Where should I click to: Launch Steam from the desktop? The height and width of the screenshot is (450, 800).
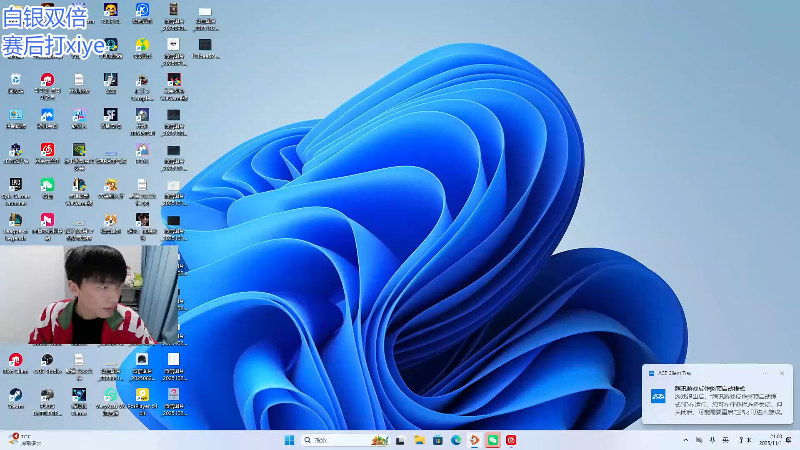pyautogui.click(x=16, y=396)
